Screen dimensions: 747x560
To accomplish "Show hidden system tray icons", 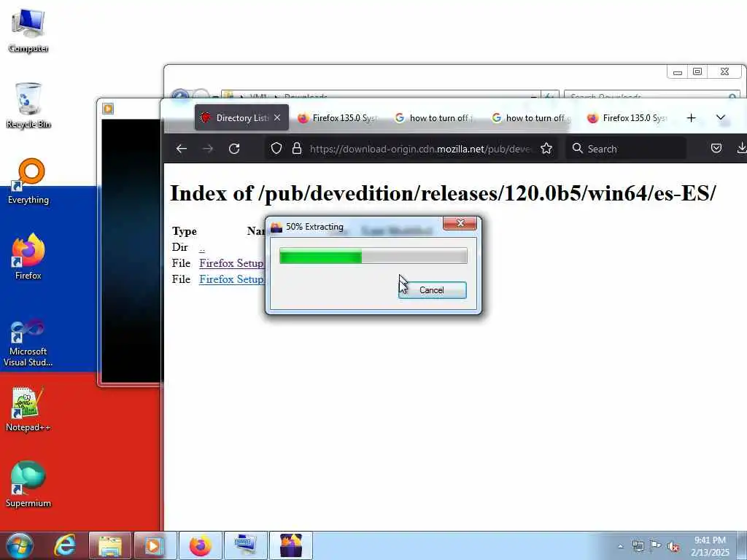I will coord(620,546).
